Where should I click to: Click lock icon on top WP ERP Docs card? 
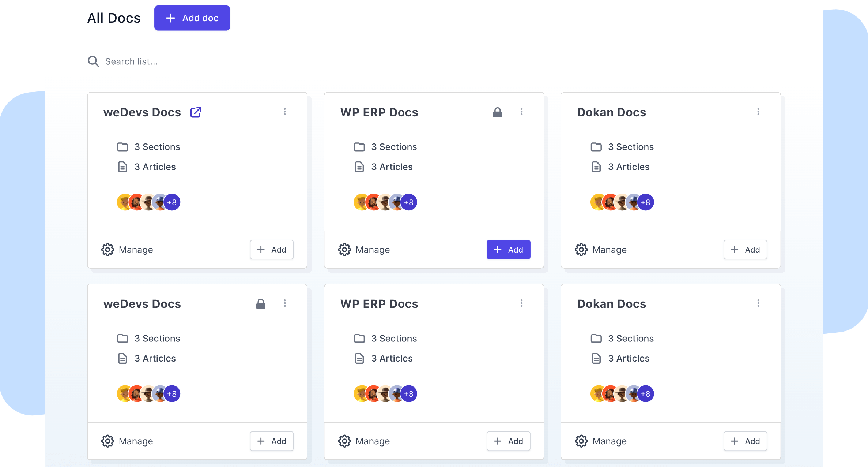pos(497,112)
